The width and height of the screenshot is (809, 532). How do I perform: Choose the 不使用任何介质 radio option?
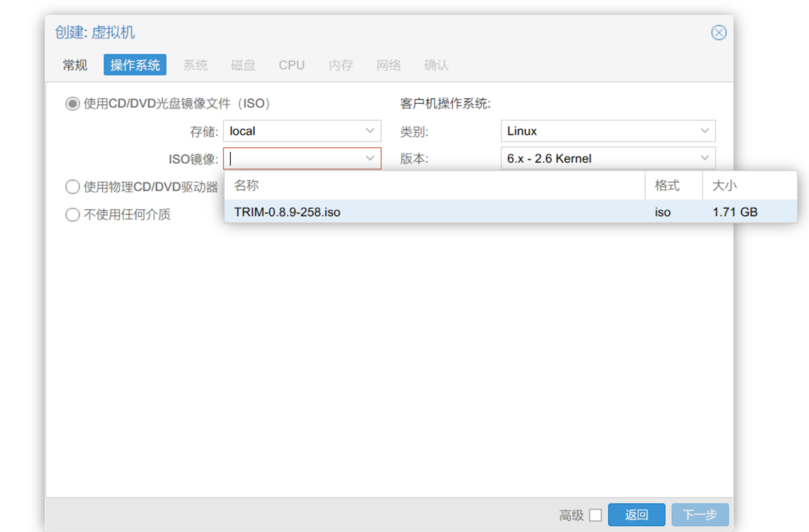pos(72,215)
